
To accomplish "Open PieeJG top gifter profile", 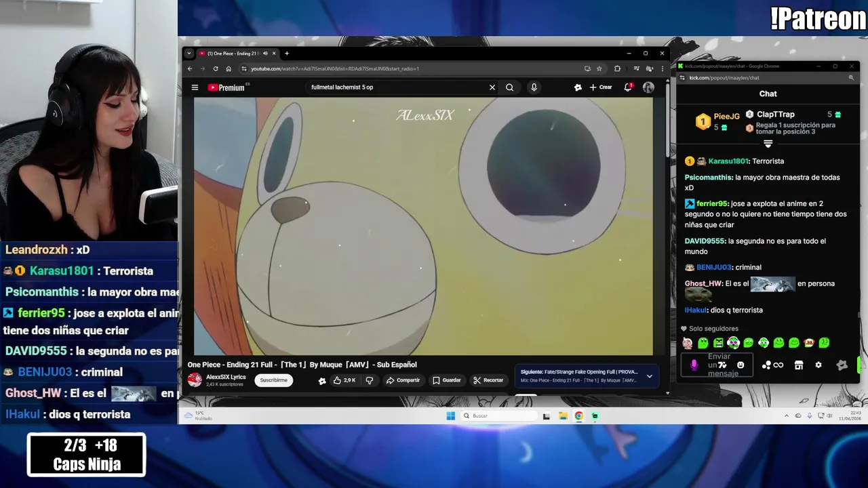I will tap(726, 117).
